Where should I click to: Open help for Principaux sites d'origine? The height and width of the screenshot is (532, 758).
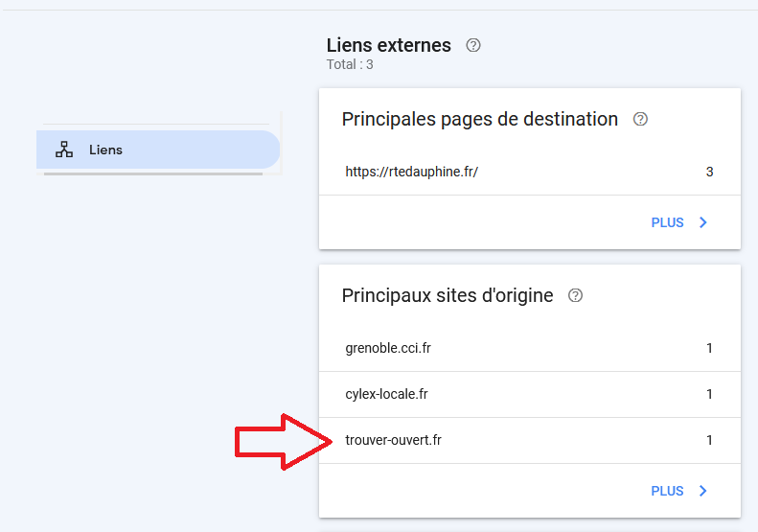(576, 296)
